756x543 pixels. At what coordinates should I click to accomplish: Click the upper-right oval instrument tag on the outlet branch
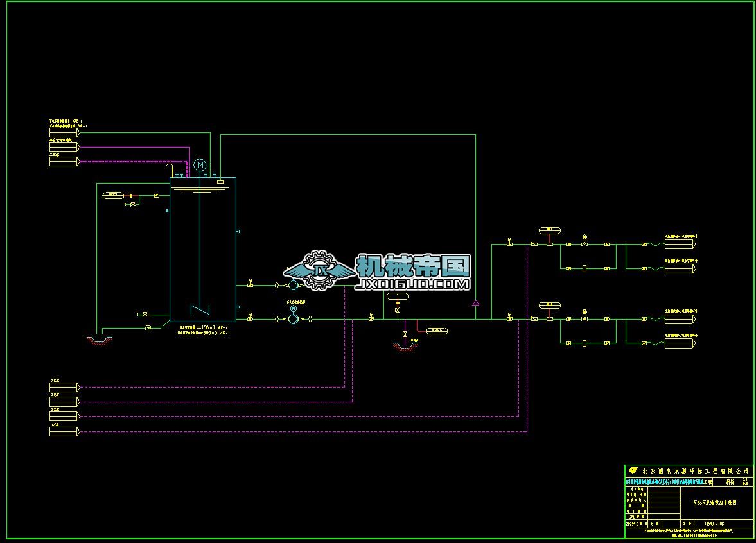[550, 230]
